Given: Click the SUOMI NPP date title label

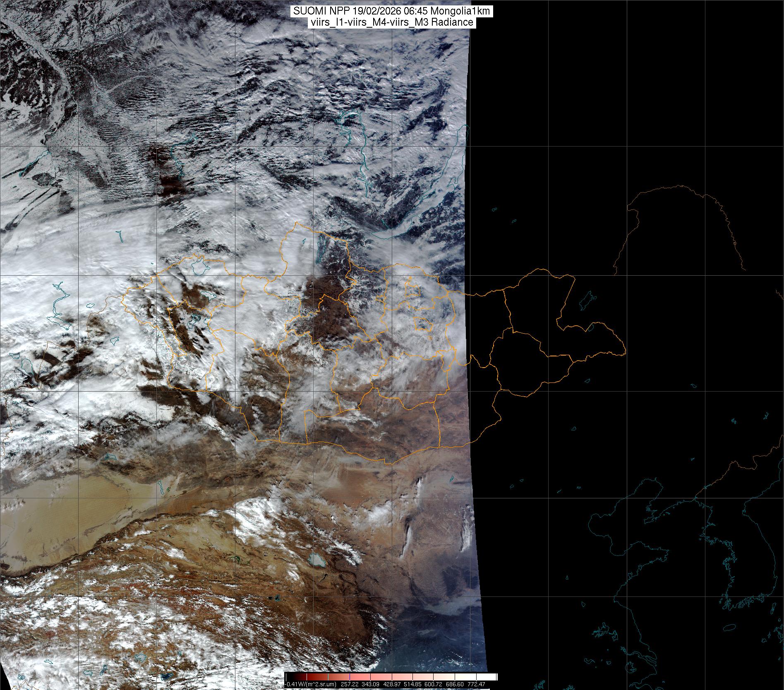Looking at the screenshot, I should [x=391, y=12].
